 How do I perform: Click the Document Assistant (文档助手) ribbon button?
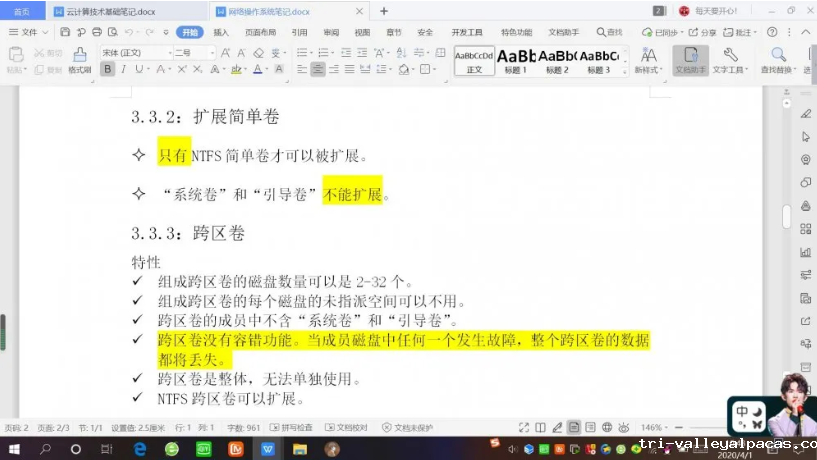(690, 60)
